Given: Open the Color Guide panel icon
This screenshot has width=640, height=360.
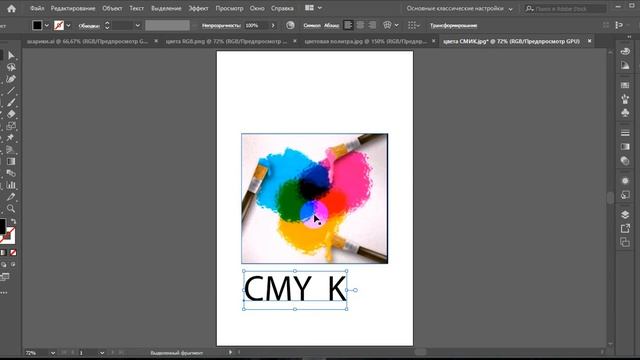Looking at the screenshot, I should [625, 65].
